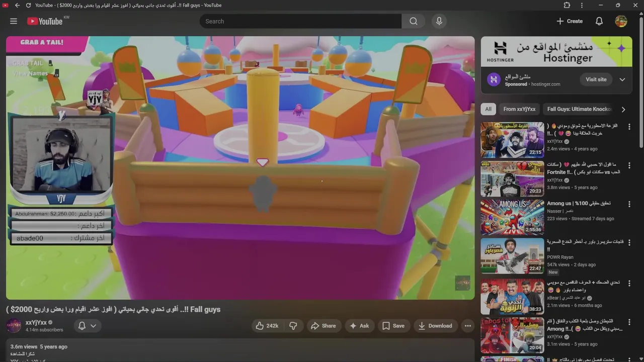The image size is (644, 362).
Task: Open the 22:15 suggested video thumbnail
Action: coord(512,140)
